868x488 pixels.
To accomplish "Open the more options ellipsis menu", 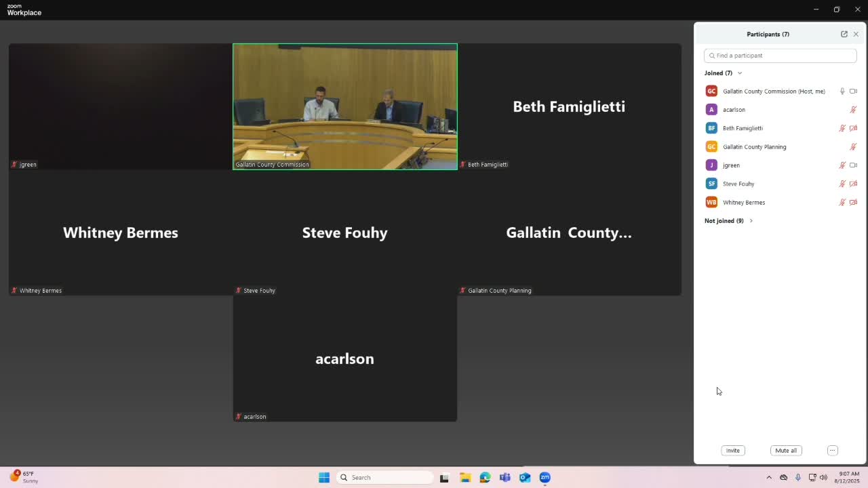I will tap(832, 450).
